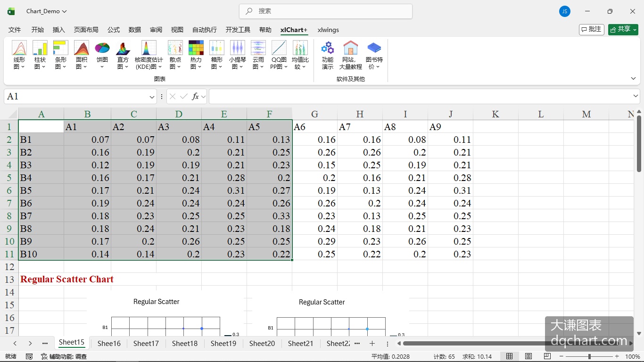The image size is (644, 362).
Task: Show more sheet tabs ellipsis on the right
Action: [357, 344]
